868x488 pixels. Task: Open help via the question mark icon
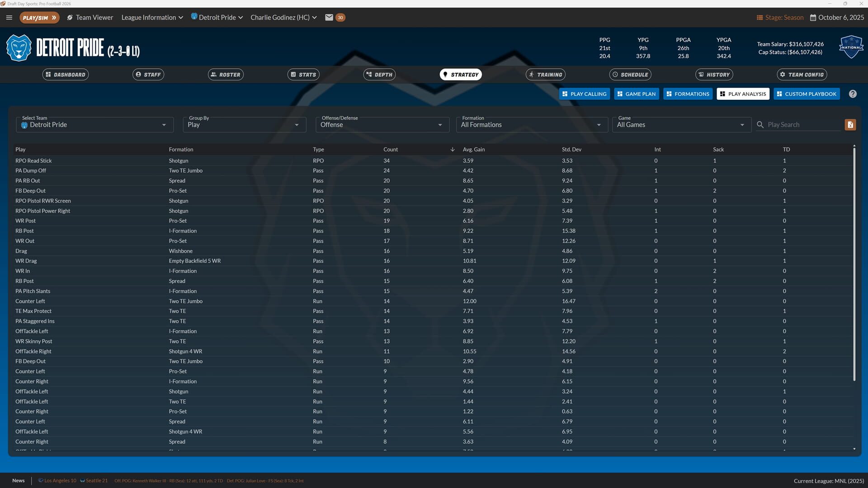(853, 94)
